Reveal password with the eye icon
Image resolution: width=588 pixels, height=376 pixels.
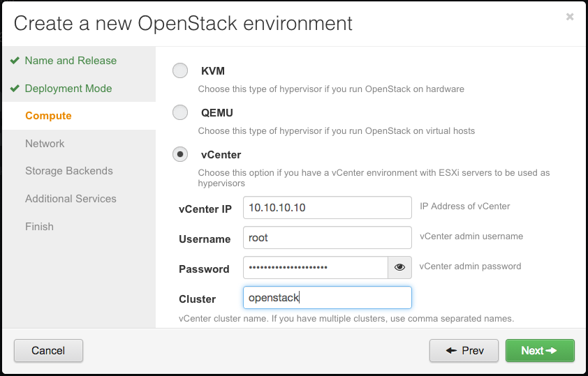tap(399, 267)
